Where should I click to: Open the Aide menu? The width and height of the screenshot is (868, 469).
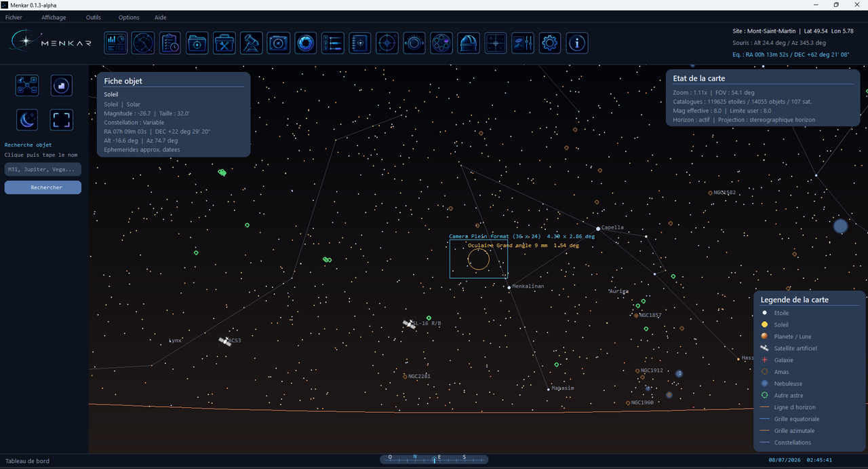pyautogui.click(x=161, y=17)
